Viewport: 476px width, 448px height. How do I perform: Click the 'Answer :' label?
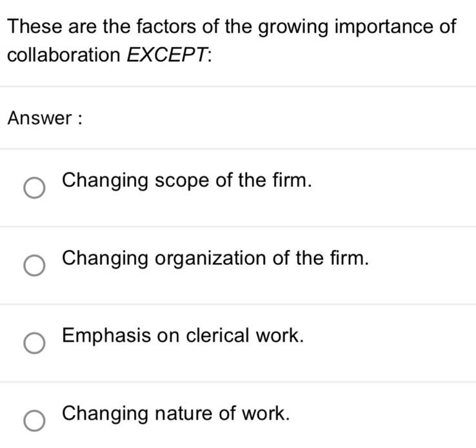45,119
